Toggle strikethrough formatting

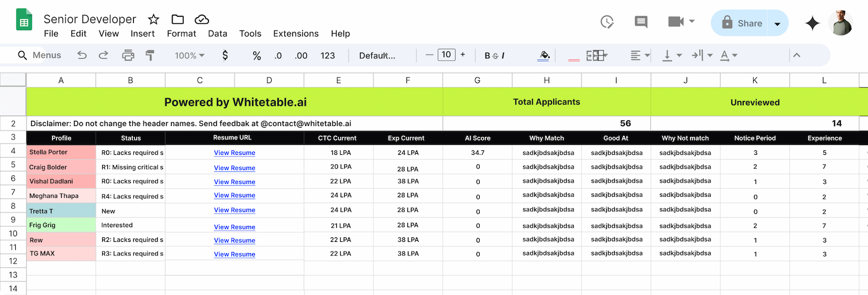point(495,55)
